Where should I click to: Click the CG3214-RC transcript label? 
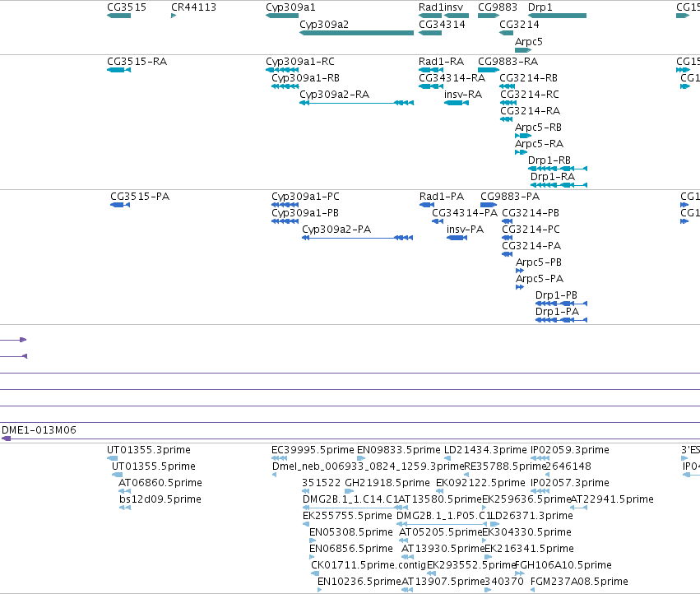coord(530,95)
